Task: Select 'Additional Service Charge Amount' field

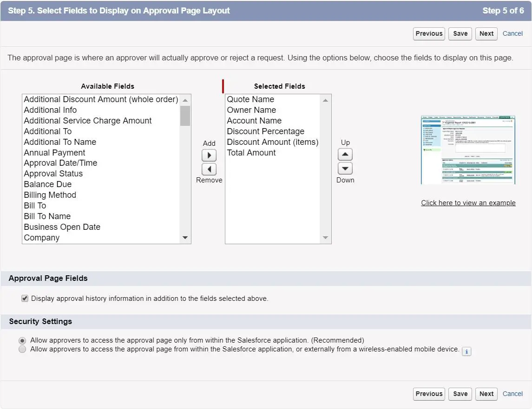Action: pyautogui.click(x=101, y=121)
